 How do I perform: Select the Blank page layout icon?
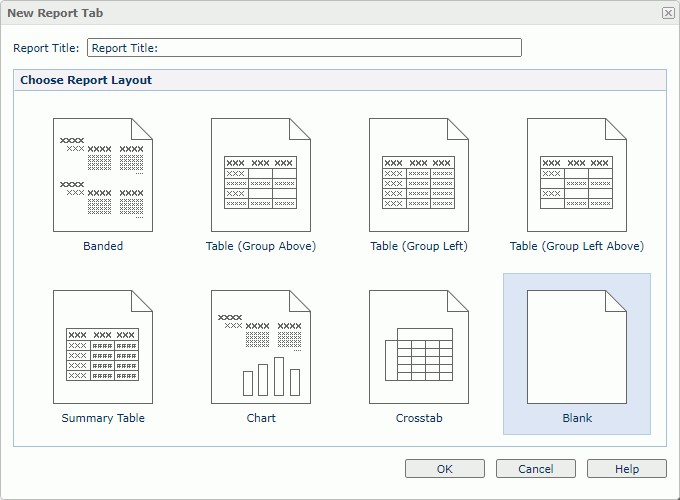click(576, 347)
